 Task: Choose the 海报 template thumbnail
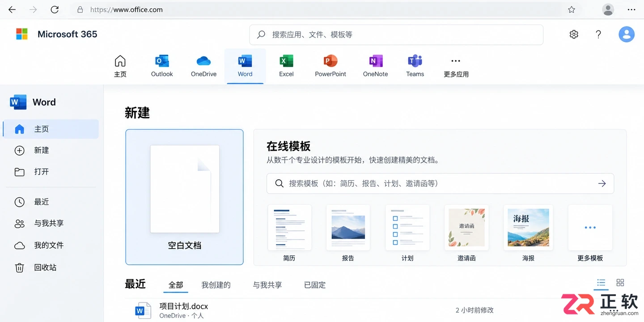[528, 227]
